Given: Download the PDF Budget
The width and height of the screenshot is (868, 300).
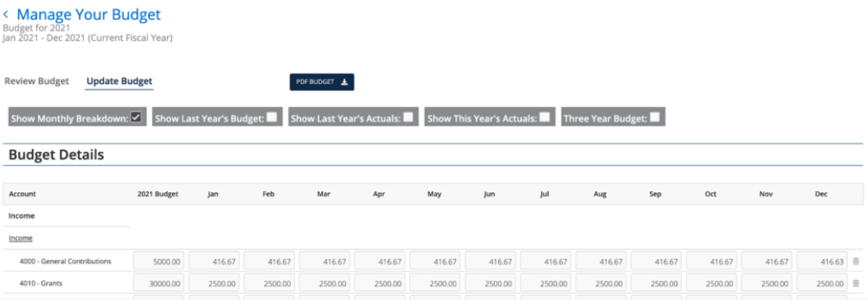Looking at the screenshot, I should [x=321, y=82].
